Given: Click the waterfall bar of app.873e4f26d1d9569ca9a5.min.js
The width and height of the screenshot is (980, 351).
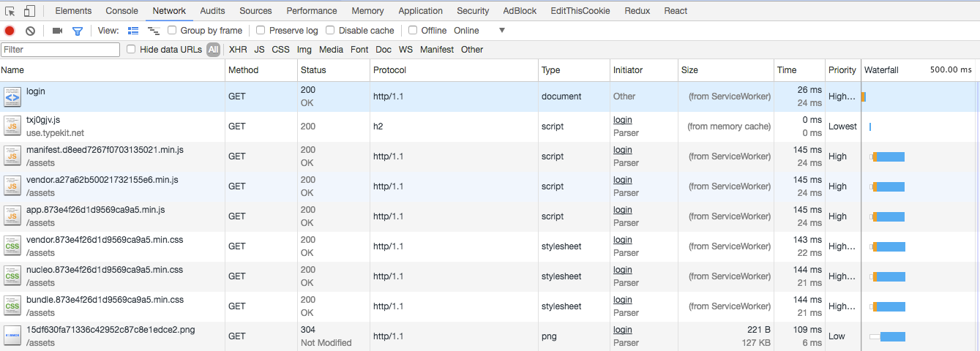Looking at the screenshot, I should [887, 216].
